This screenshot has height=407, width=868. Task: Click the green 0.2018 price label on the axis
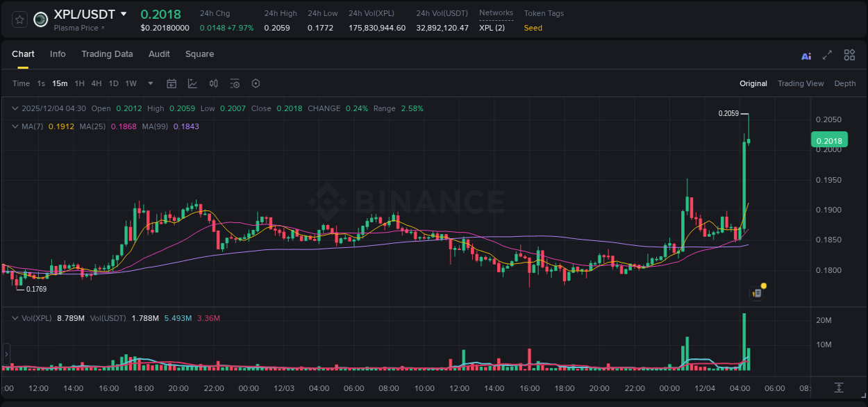click(x=829, y=140)
